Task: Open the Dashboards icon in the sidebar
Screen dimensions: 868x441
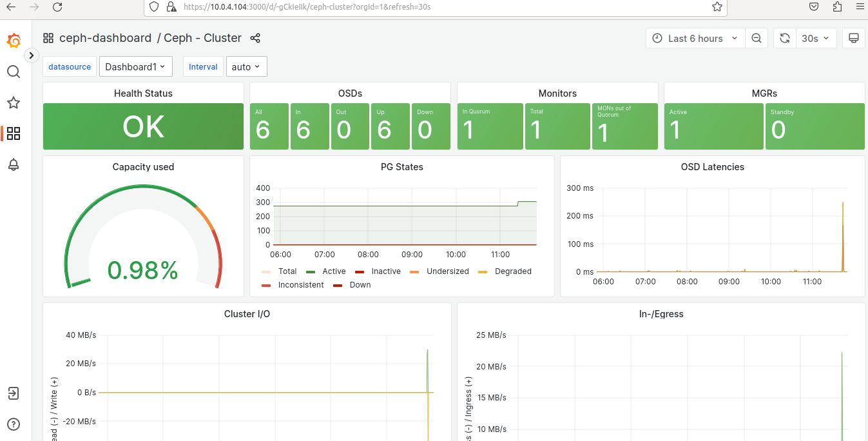Action: [14, 133]
